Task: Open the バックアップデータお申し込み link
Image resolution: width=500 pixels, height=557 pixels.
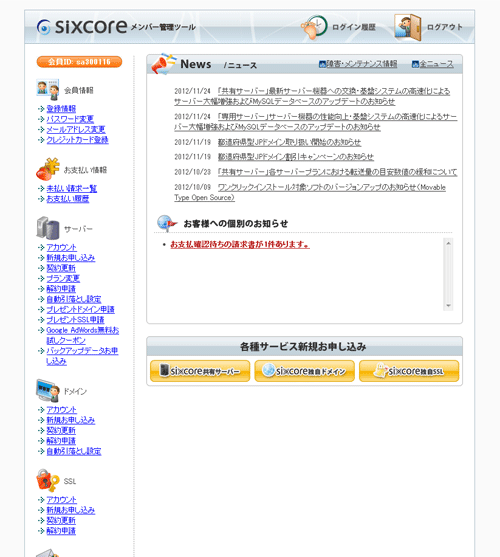Action: [82, 356]
